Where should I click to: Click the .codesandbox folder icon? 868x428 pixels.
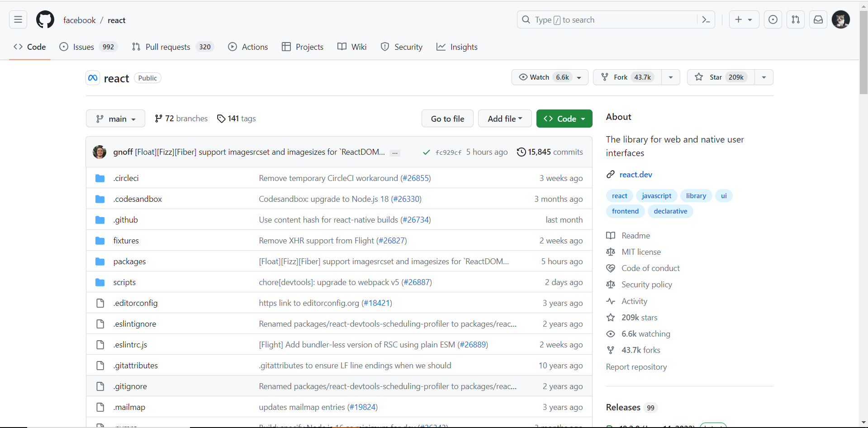point(100,199)
